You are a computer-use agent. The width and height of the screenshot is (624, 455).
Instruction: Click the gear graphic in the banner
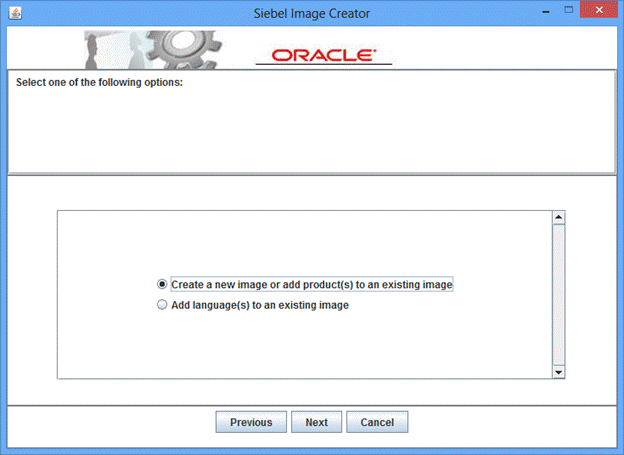182,49
